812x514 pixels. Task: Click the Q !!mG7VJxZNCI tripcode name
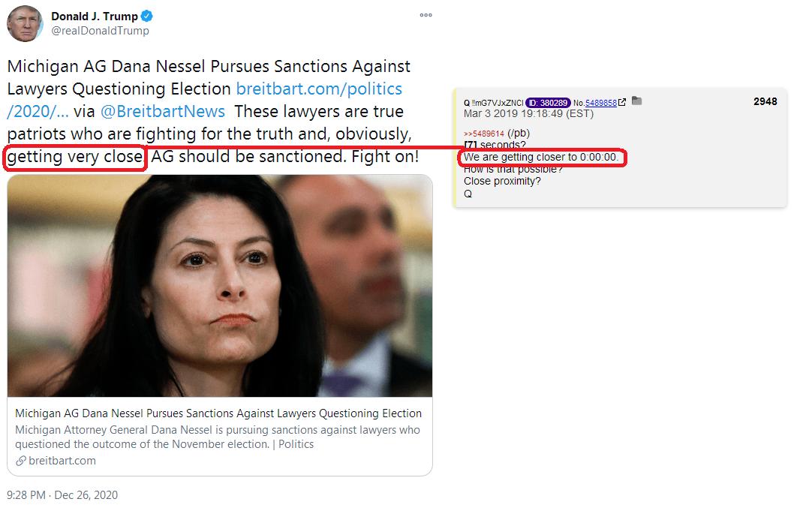(x=494, y=103)
